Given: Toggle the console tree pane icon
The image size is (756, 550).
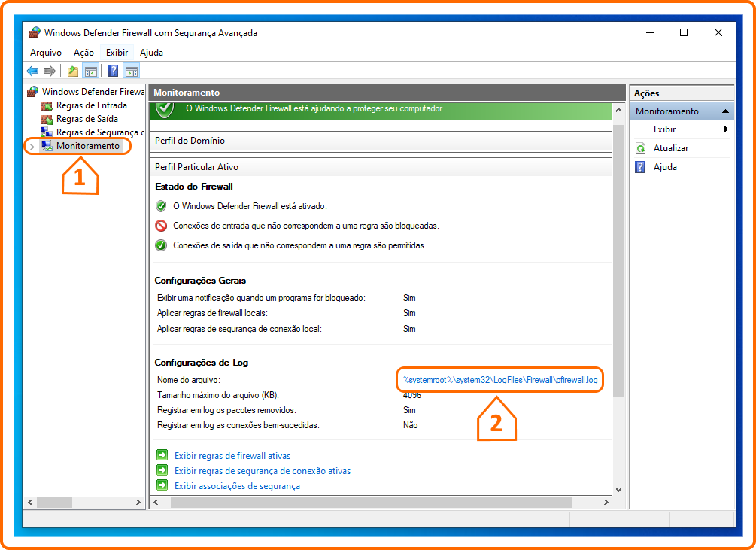Looking at the screenshot, I should 90,71.
